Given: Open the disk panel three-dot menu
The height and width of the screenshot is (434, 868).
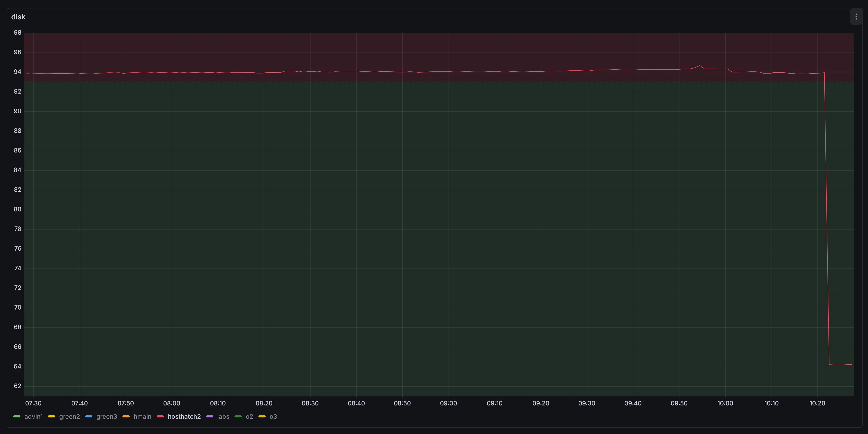Looking at the screenshot, I should point(856,17).
